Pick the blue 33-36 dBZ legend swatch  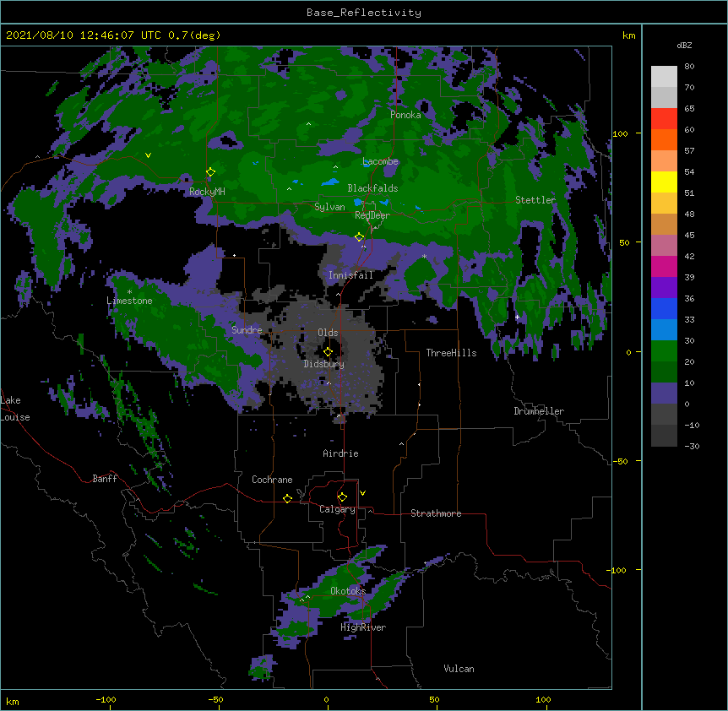point(664,308)
